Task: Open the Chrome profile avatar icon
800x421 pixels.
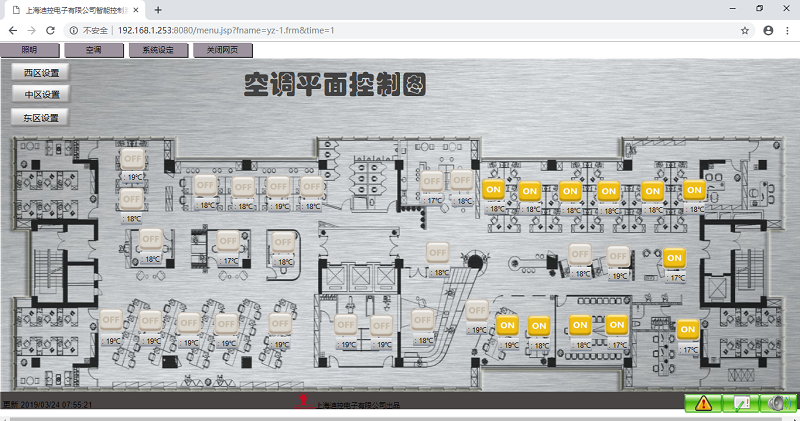Action: [x=768, y=30]
